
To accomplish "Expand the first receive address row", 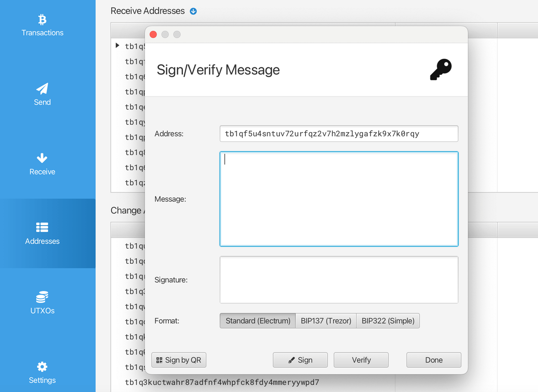I will [117, 45].
